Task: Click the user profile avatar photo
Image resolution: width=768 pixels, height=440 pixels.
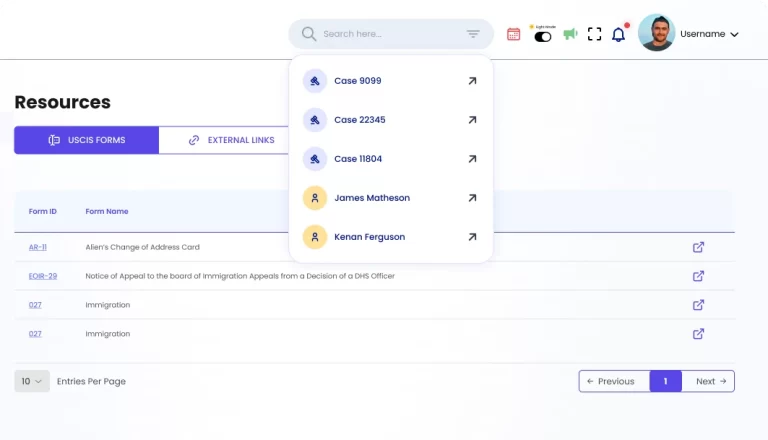Action: [x=656, y=33]
